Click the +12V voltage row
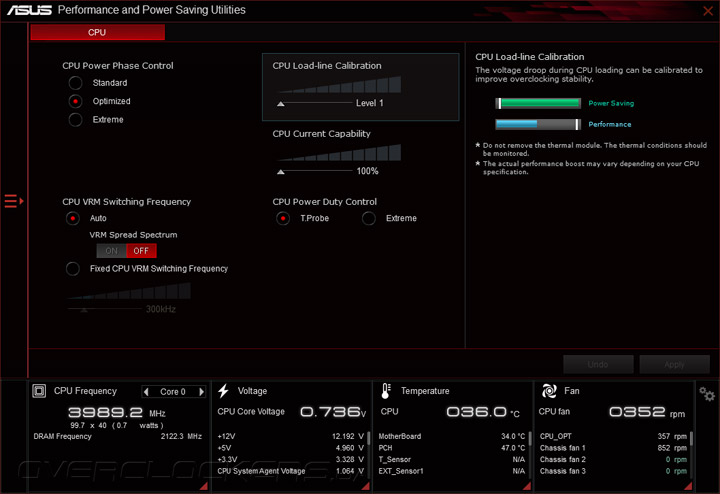Screen dimensions: 720x494 (x=291, y=436)
